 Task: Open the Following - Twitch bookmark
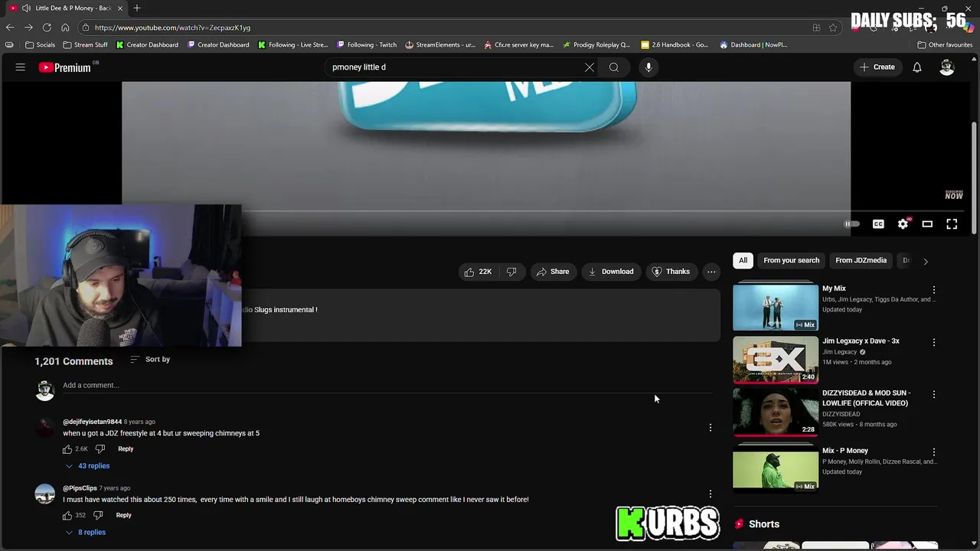[x=367, y=44]
